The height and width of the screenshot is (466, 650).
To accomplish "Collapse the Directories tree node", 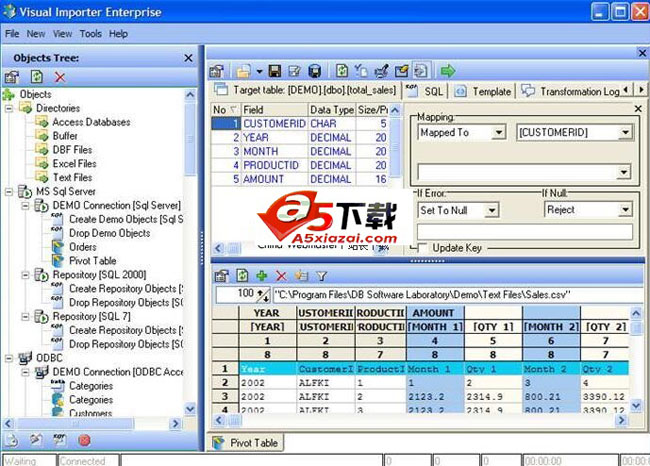I will click(x=9, y=109).
